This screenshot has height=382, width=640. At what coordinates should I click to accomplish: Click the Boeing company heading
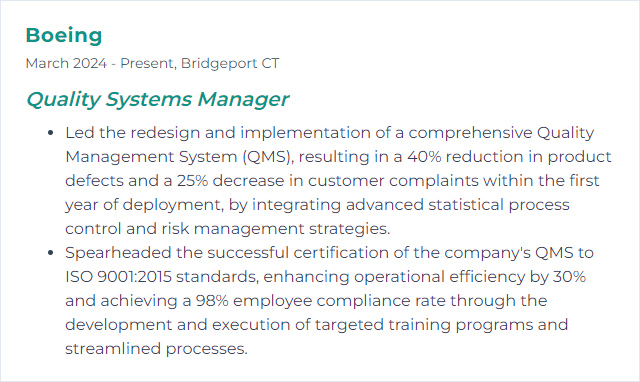(x=64, y=35)
